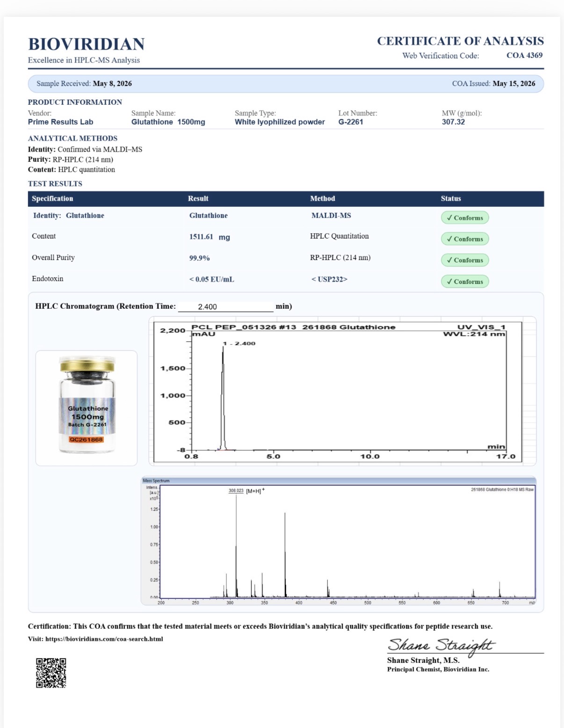Viewport: 564px width, 728px height.
Task: Click the Sample Received date May 8, 2026
Action: tap(112, 83)
